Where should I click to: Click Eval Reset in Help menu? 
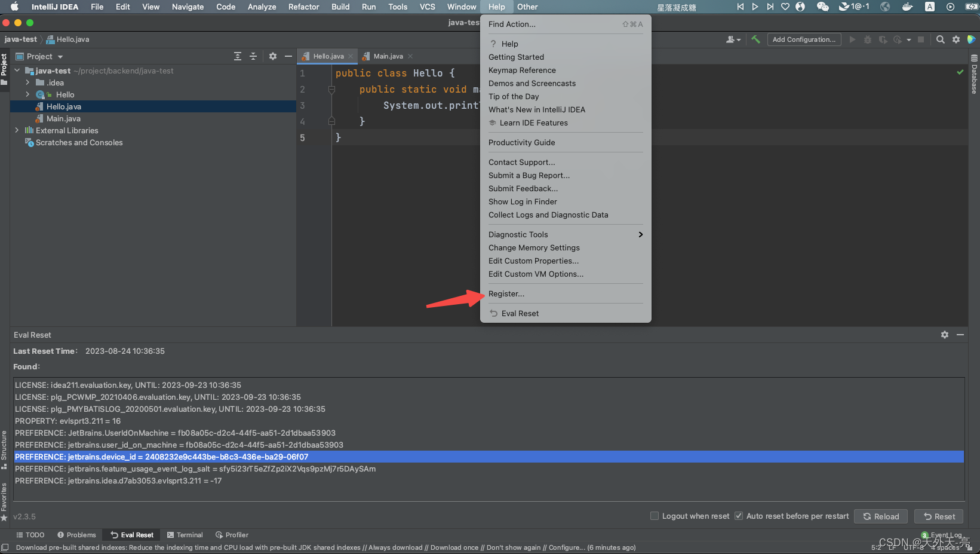tap(566, 313)
